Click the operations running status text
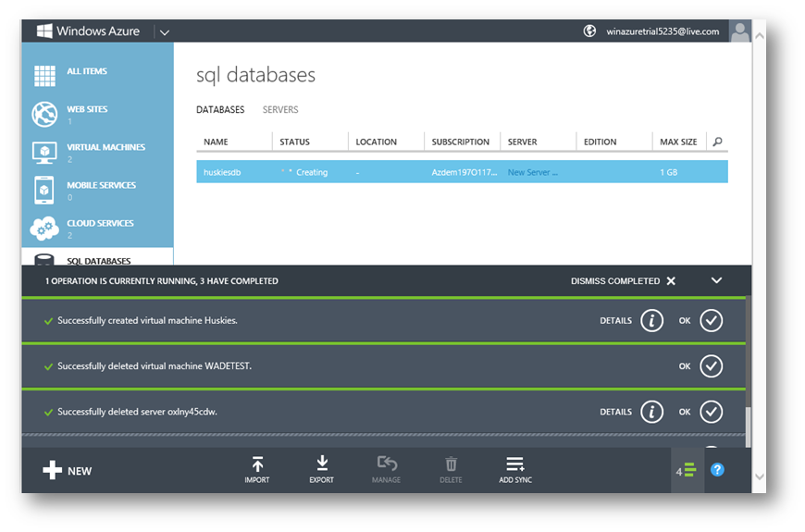This screenshot has height=532, width=805. click(x=162, y=281)
